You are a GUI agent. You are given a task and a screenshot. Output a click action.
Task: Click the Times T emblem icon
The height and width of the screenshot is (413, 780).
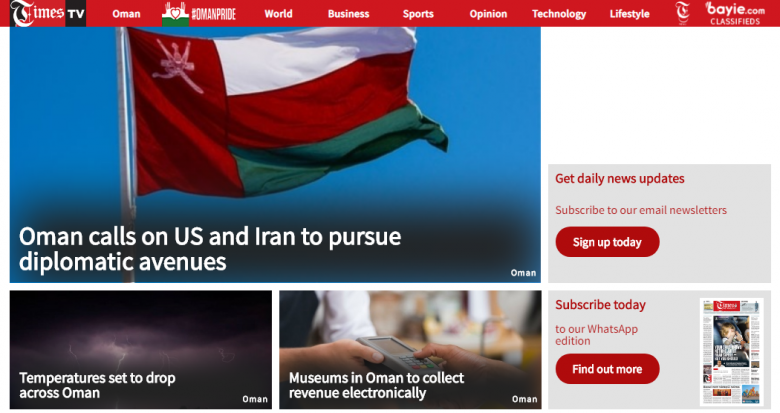[682, 13]
